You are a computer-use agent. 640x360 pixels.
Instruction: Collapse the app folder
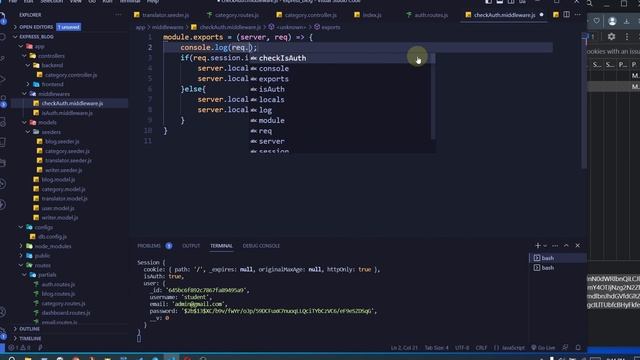point(39,47)
